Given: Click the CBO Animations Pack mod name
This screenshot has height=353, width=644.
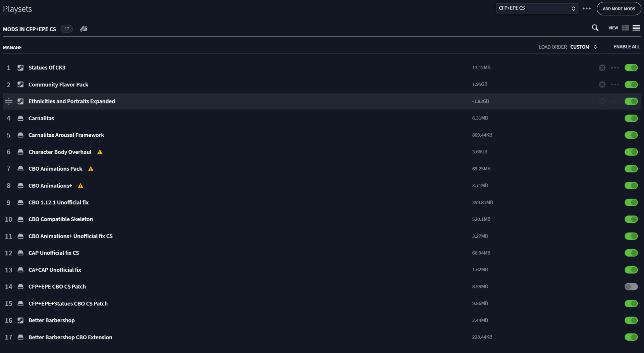Looking at the screenshot, I should [x=55, y=169].
